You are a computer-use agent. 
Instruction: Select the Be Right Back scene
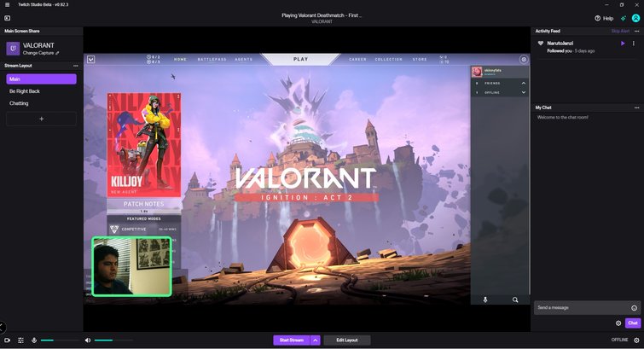click(x=25, y=91)
